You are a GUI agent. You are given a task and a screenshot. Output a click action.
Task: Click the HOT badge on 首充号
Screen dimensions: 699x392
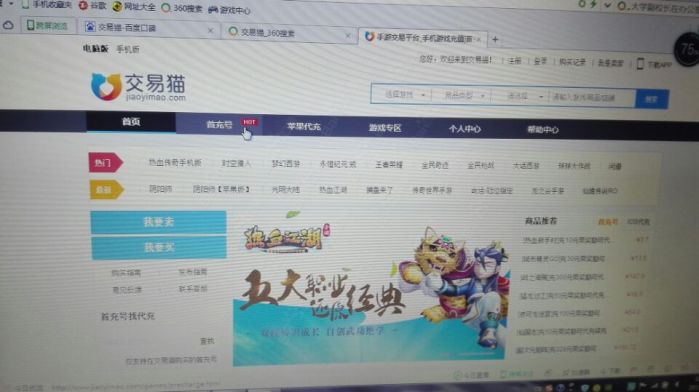point(249,122)
